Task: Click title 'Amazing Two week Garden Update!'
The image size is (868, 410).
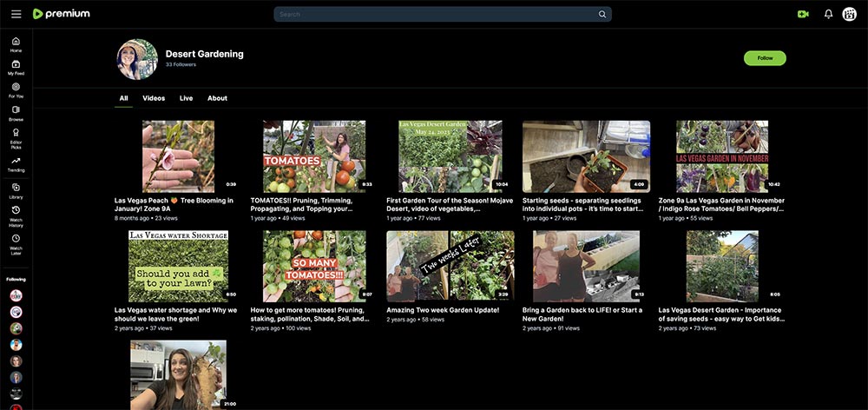Action: pos(443,310)
